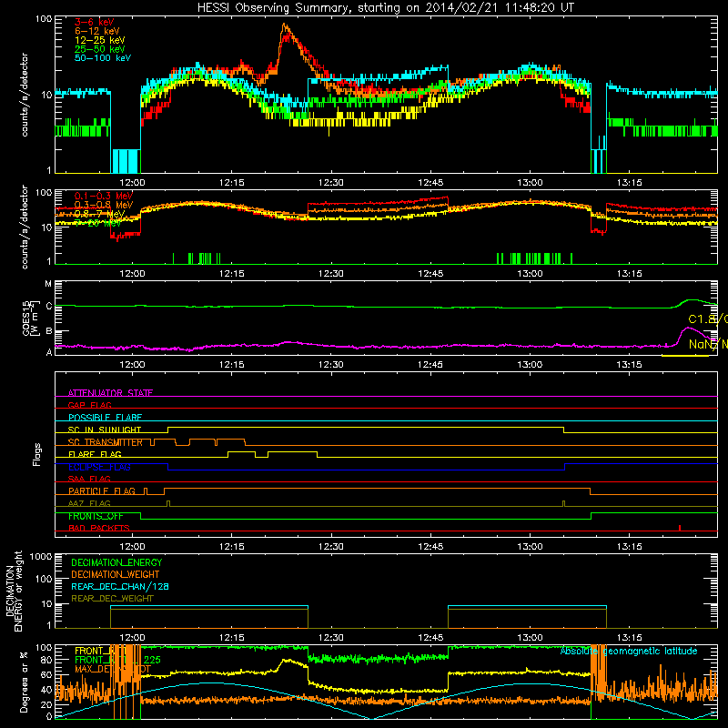Screen dimensions: 728x728
Task: Click the BAD_PACKETS flag label
Action: 99,528
